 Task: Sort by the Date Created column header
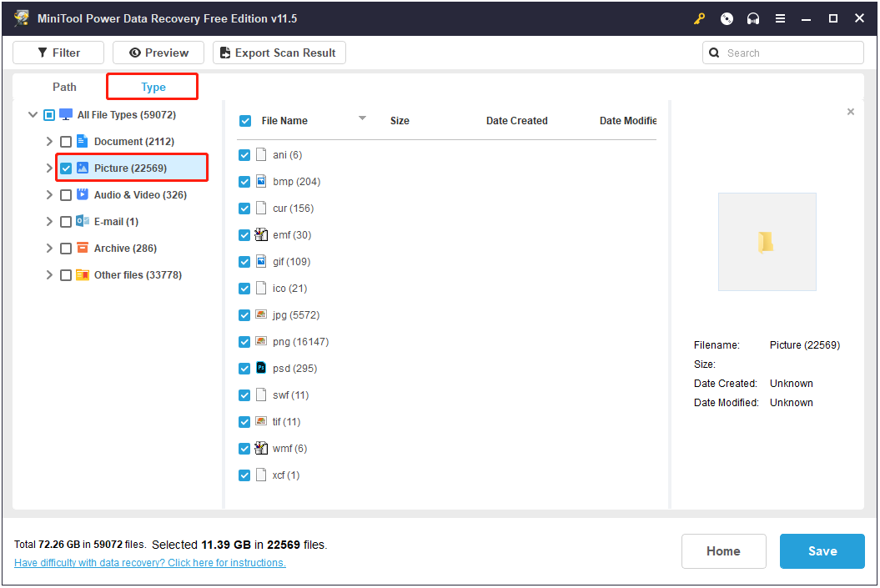(x=516, y=121)
